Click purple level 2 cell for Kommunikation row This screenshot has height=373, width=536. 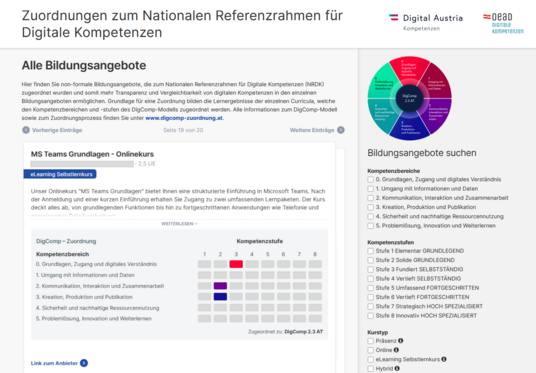(x=220, y=286)
